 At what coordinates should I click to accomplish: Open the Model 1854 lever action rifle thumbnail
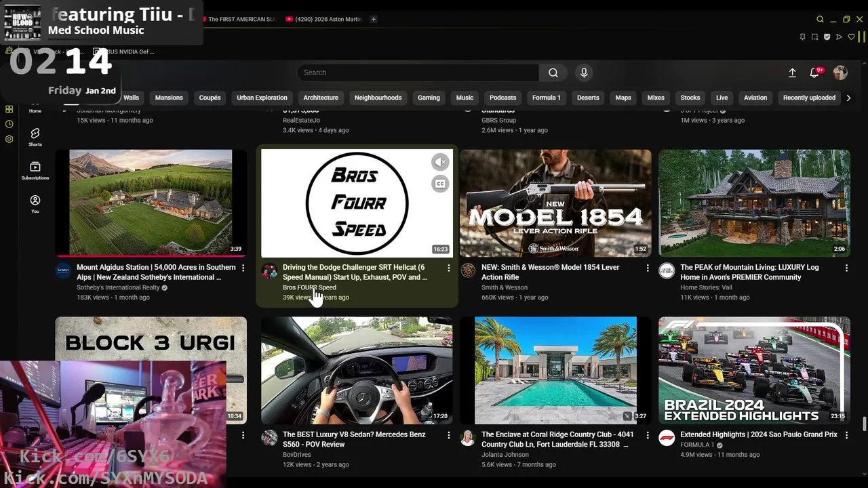pos(555,203)
